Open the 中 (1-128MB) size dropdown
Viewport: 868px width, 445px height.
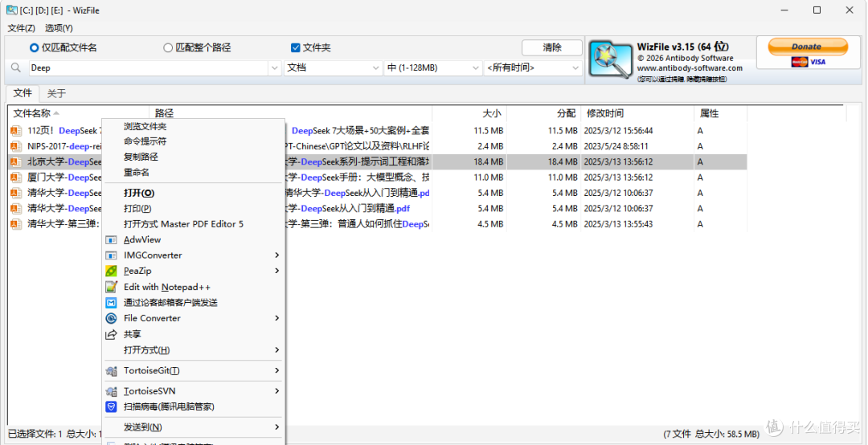433,68
